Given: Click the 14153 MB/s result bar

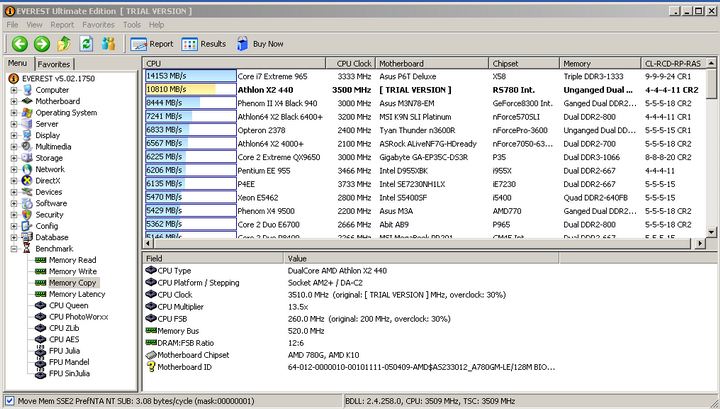Looking at the screenshot, I should 191,76.
